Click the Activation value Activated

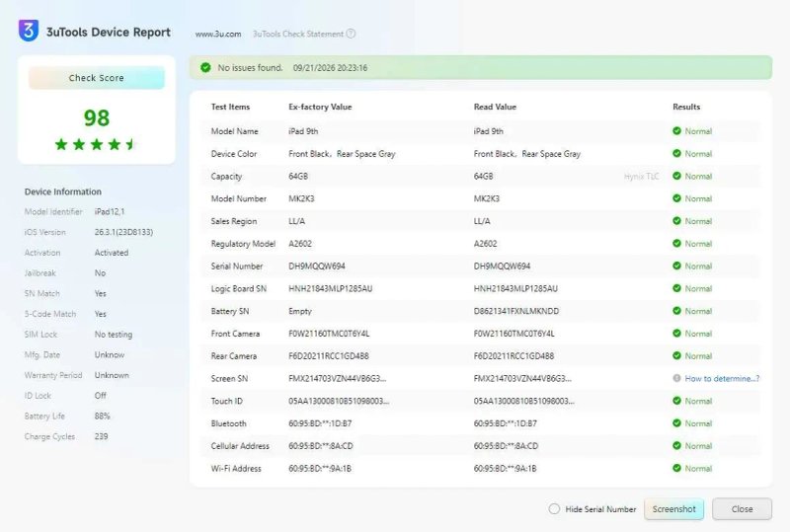tap(112, 253)
